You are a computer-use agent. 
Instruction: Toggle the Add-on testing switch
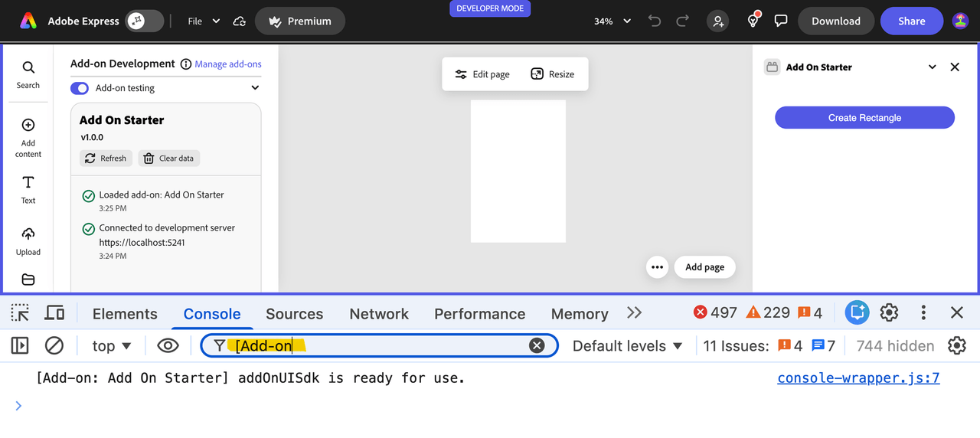point(80,88)
